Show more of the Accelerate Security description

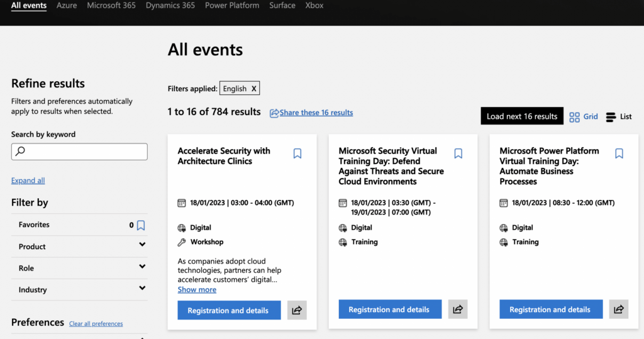(197, 289)
